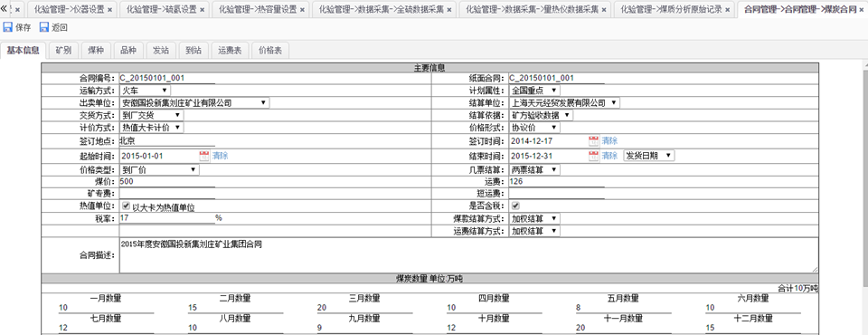Open the 计划属性 dropdown
Image resolution: width=868 pixels, height=335 pixels.
point(534,90)
